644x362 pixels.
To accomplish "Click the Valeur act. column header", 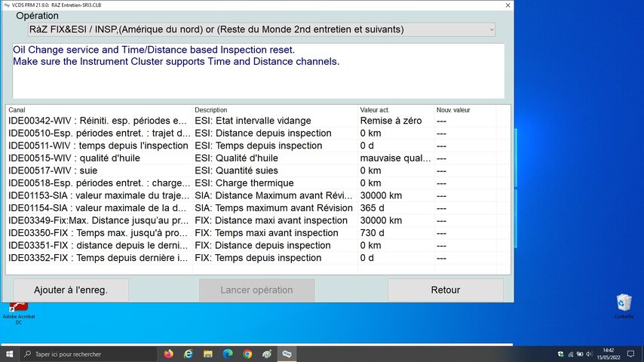I will coord(396,110).
